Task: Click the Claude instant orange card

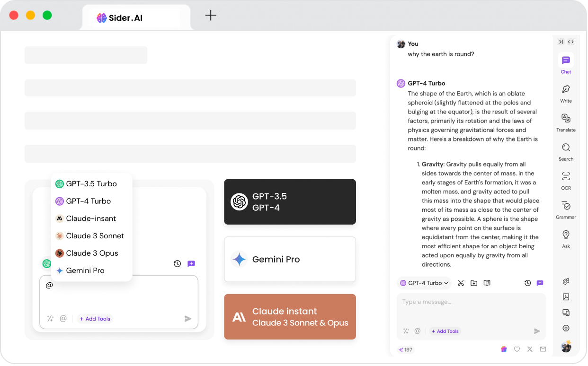Action: (290, 317)
